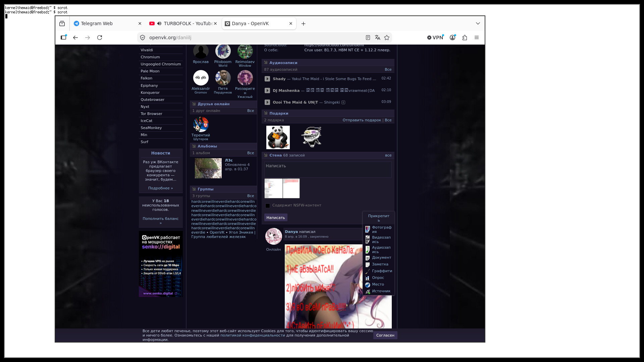
Task: Toggle the Содержит NSFW-контент checkbox
Action: tap(268, 206)
